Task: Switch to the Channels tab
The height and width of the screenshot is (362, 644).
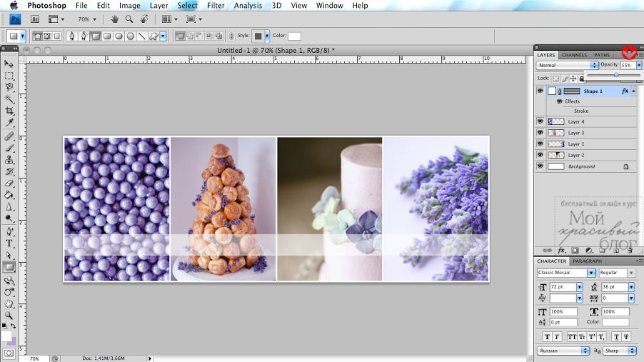Action: 574,55
